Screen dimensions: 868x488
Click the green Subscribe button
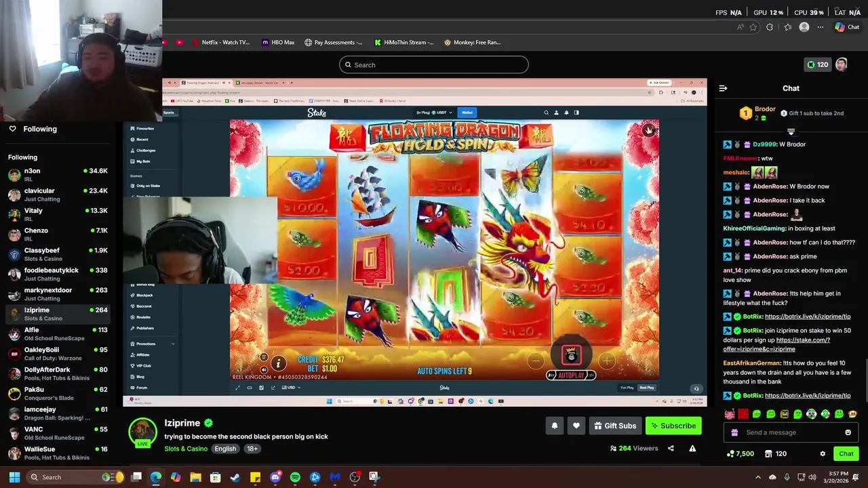[x=673, y=426]
